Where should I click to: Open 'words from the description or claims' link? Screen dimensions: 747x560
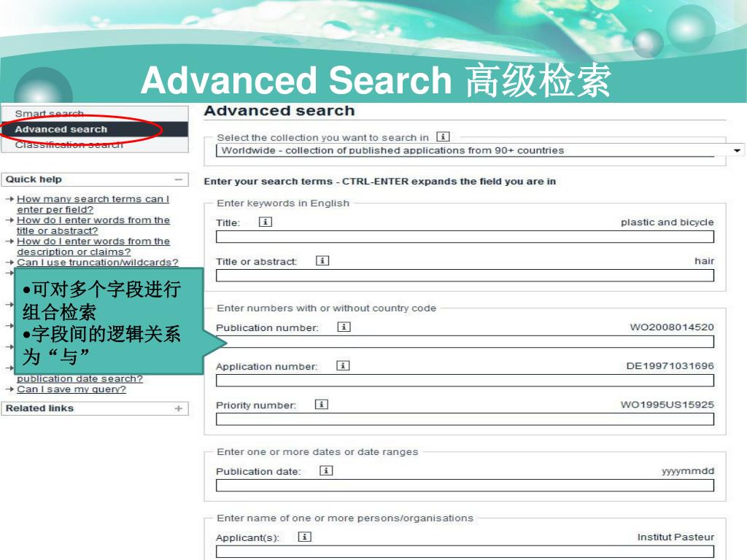(93, 246)
